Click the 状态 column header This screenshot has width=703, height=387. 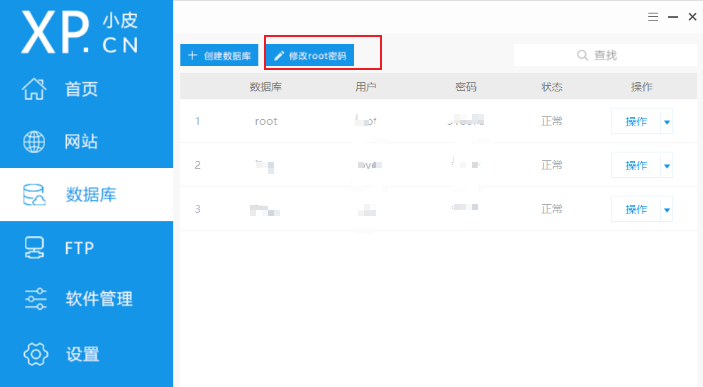[552, 87]
